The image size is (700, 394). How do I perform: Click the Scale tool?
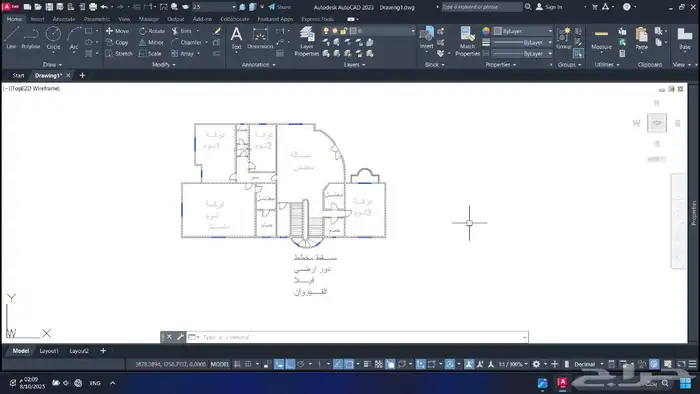pos(150,54)
